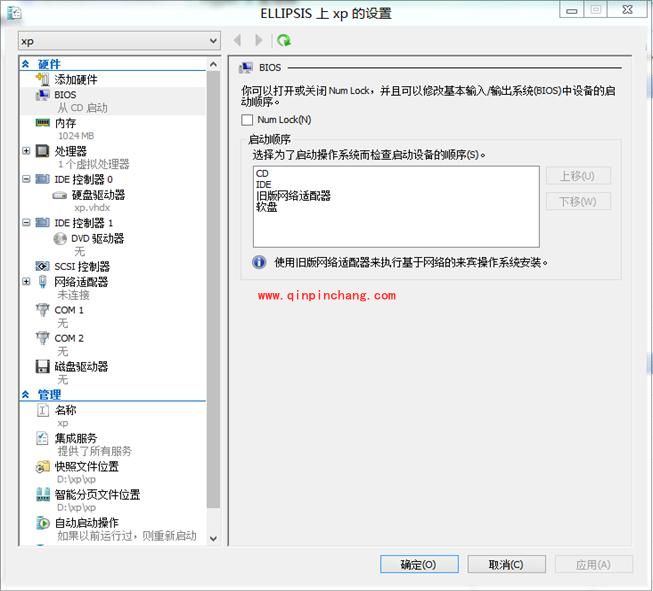
Task: Expand the 处理器 tree node
Action: [26, 151]
